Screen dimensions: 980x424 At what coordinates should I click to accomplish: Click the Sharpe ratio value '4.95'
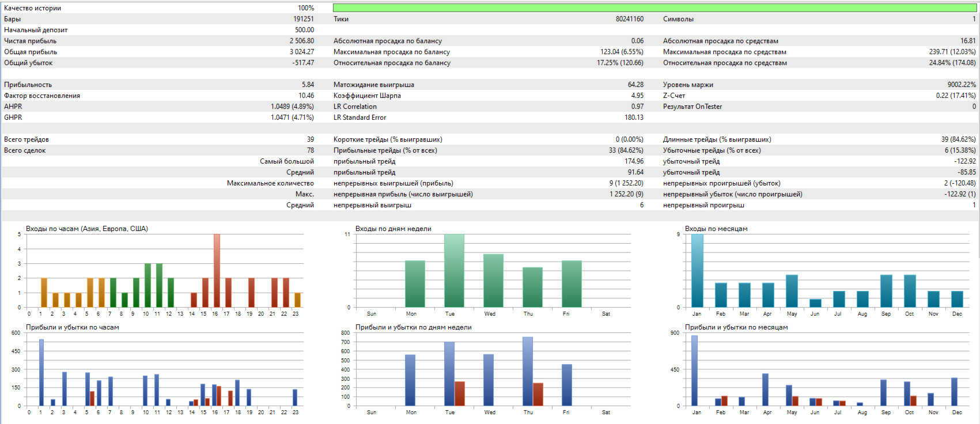(638, 96)
